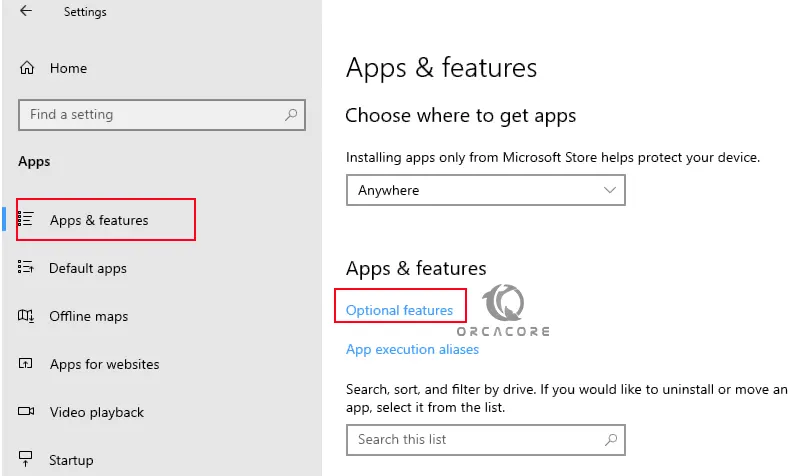Click the back arrow icon
The height and width of the screenshot is (476, 802).
[26, 10]
